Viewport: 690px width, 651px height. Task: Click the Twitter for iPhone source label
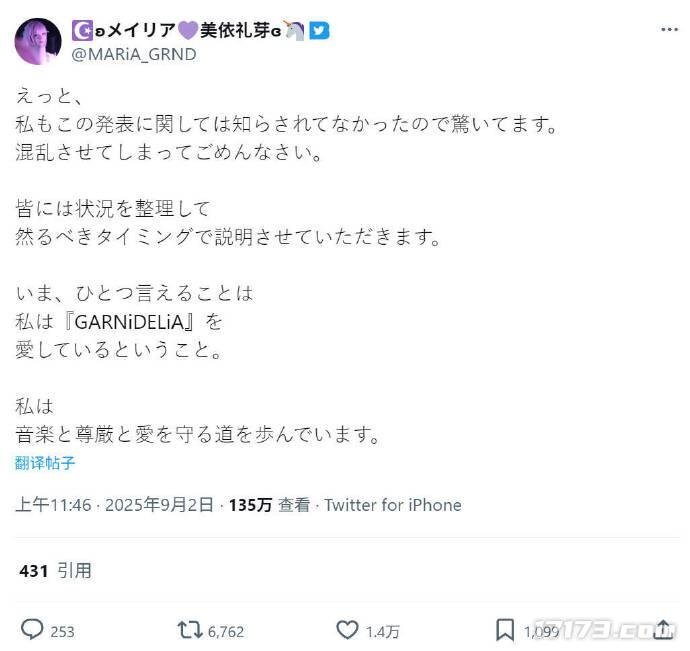point(392,505)
